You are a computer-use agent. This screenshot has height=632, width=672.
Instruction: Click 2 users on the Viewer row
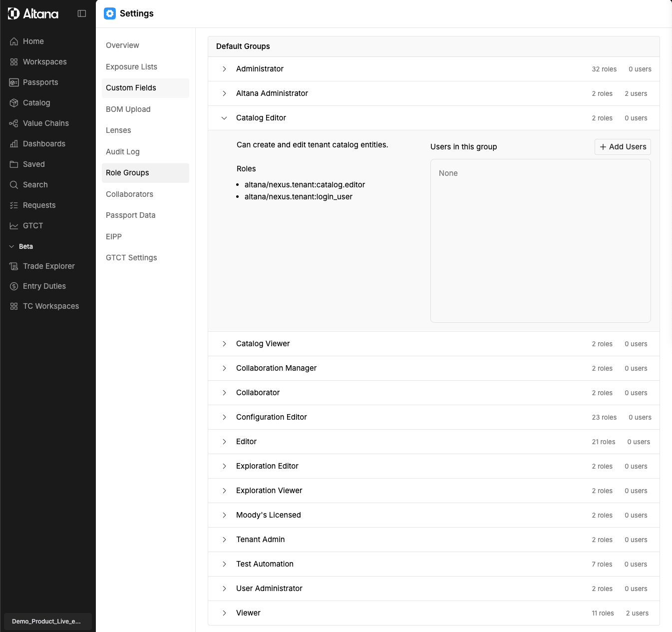pyautogui.click(x=637, y=614)
